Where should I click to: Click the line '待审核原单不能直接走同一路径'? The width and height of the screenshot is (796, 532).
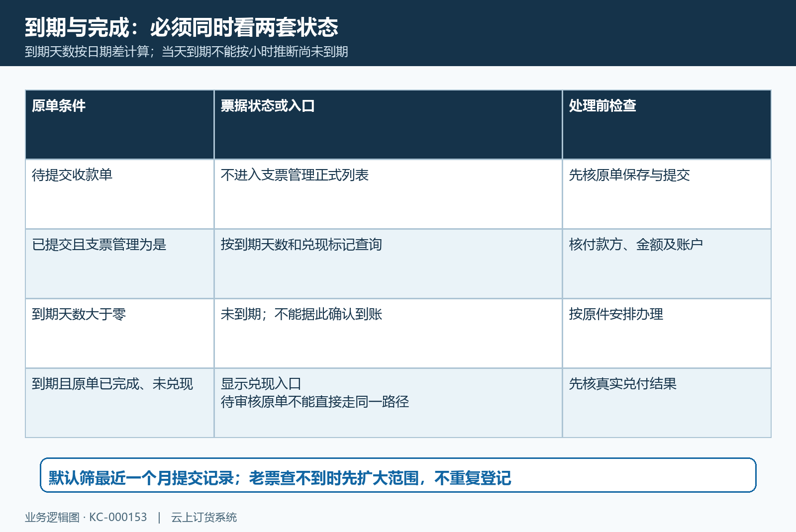click(315, 402)
